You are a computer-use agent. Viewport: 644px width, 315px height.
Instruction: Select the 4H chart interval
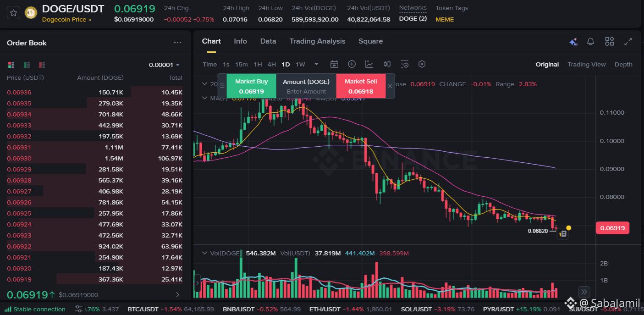(x=271, y=64)
